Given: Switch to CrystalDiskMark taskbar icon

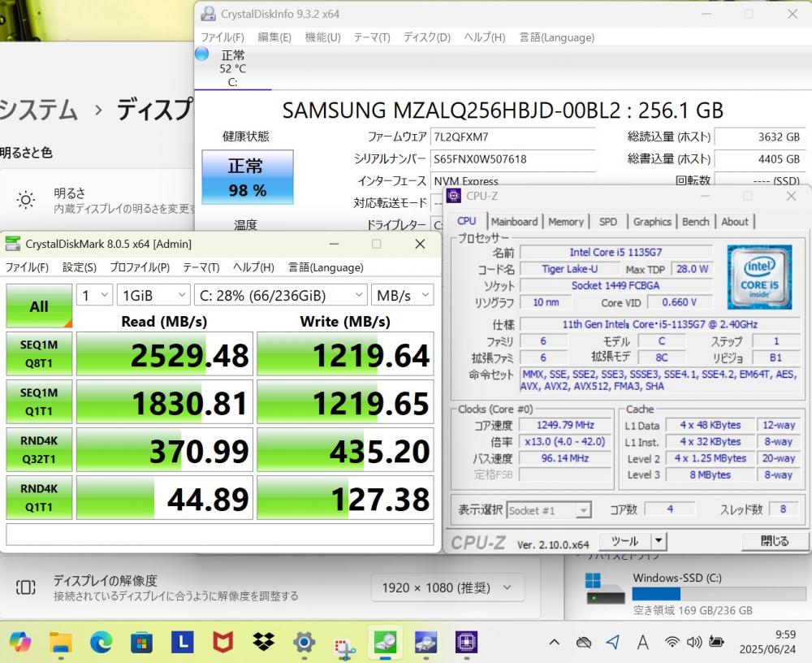Looking at the screenshot, I should pyautogui.click(x=385, y=642).
